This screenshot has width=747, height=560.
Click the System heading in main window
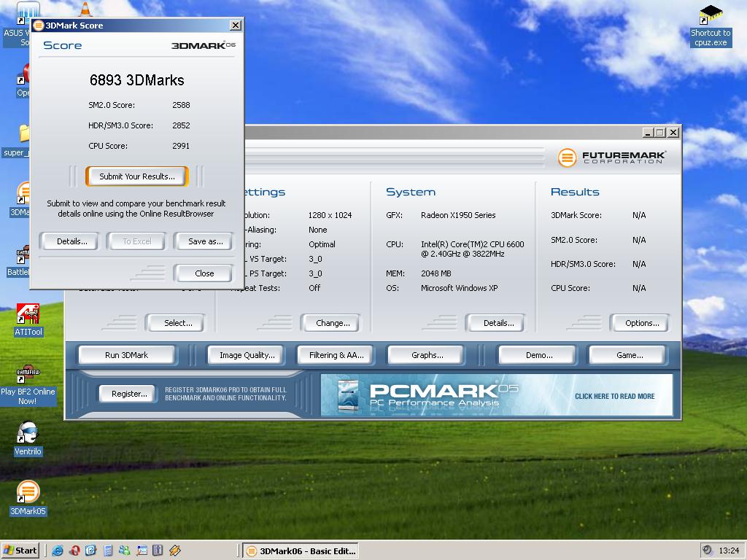[411, 192]
